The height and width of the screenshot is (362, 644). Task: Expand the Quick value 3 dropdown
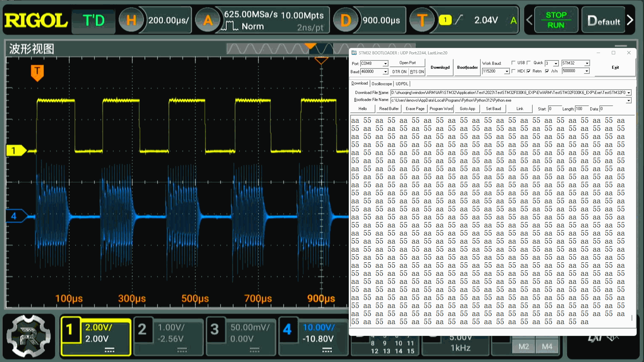coord(556,63)
